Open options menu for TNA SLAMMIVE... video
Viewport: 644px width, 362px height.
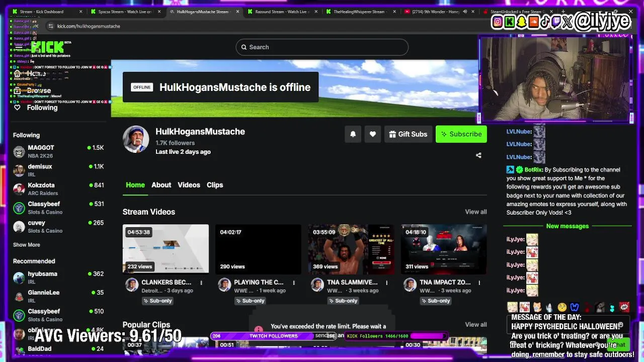click(x=386, y=283)
